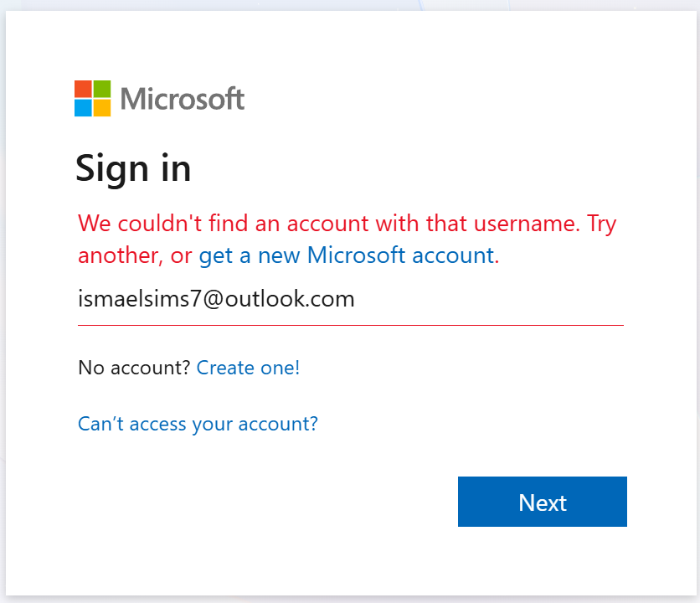Click the Sign in heading
Viewport: 700px width, 603px height.
pyautogui.click(x=133, y=169)
